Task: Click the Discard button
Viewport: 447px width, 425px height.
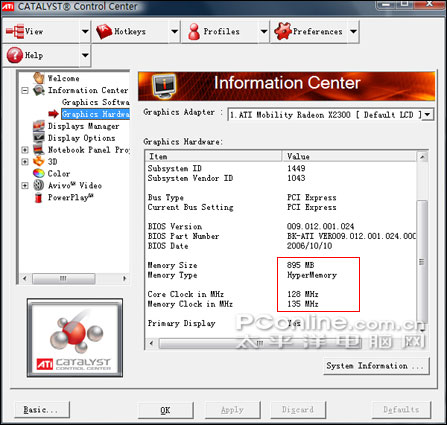Action: pyautogui.click(x=298, y=410)
